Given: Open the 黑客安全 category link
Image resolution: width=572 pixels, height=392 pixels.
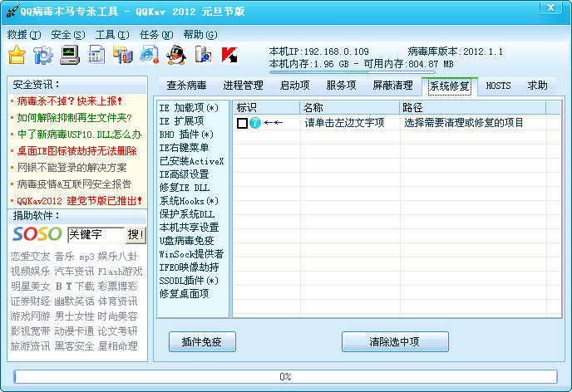Looking at the screenshot, I should pyautogui.click(x=75, y=345).
